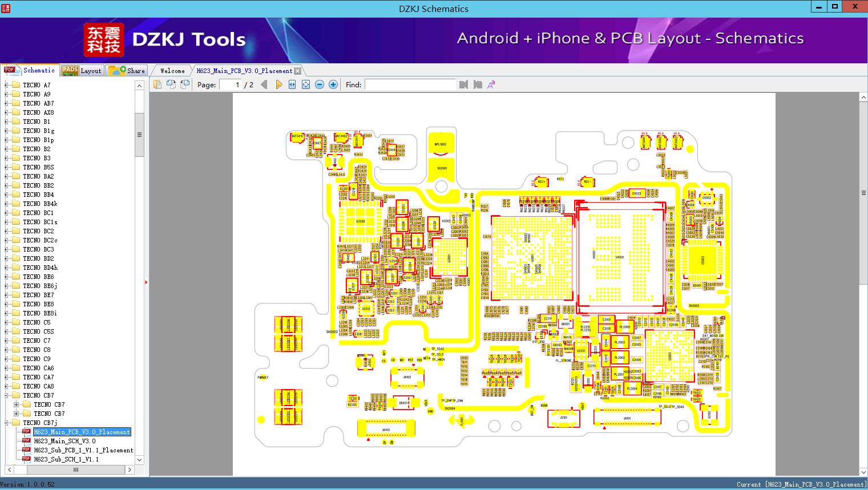Image resolution: width=868 pixels, height=490 pixels.
Task: Expand the TECNO A7 folder
Action: (6, 85)
